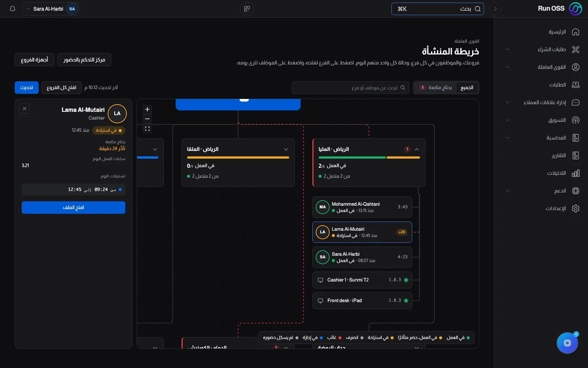The height and width of the screenshot is (368, 588).
Task: Click the global بحث search field
Action: coord(438,9)
